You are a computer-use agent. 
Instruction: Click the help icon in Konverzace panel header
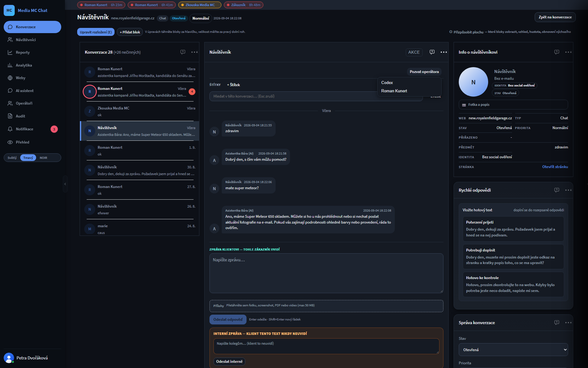(183, 52)
